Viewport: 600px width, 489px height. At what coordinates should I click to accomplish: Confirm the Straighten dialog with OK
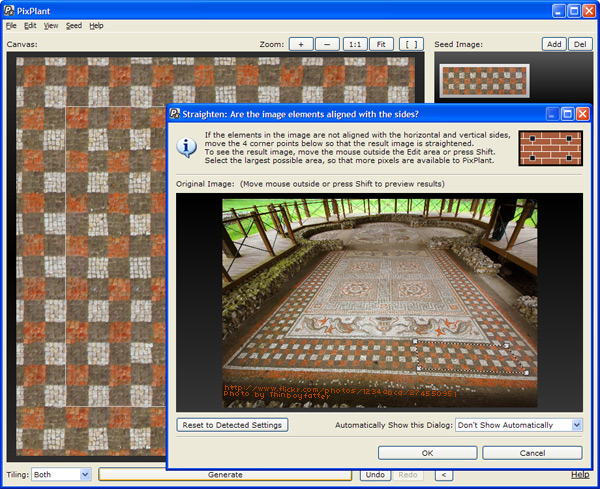click(427, 453)
